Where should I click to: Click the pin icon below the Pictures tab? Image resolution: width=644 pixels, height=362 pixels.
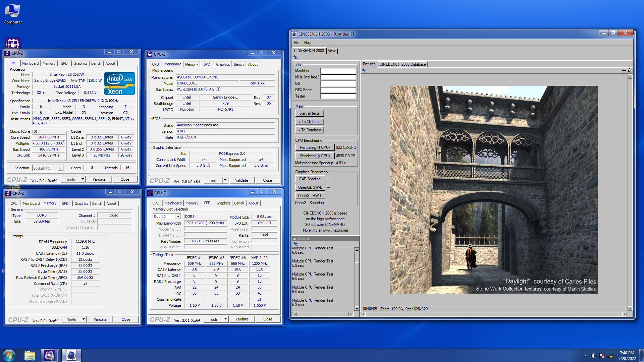pyautogui.click(x=364, y=70)
